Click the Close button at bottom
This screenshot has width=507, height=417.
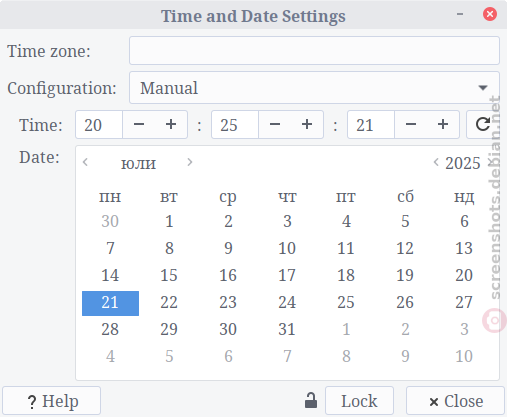[455, 401]
